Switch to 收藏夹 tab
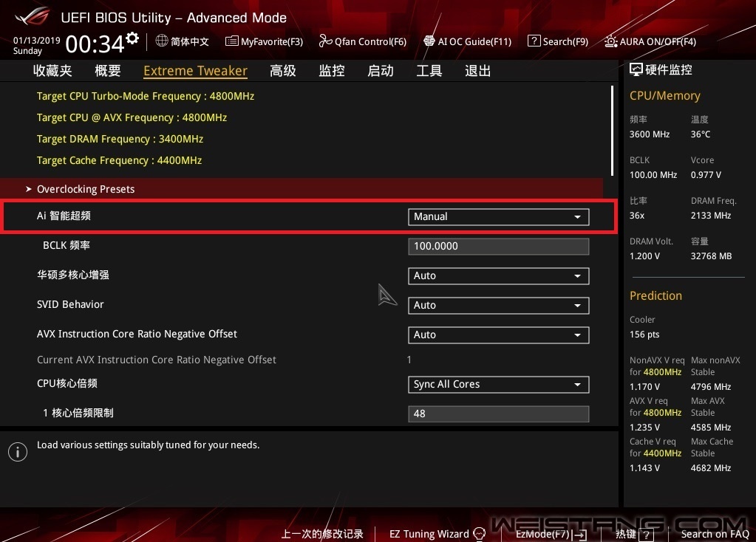 point(52,71)
